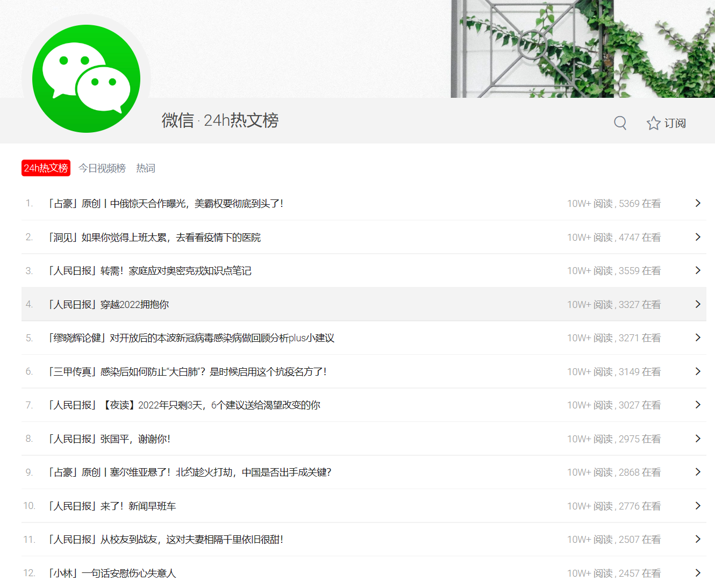
Task: Open 夜读 article 2022年只剩3天
Action: point(184,405)
